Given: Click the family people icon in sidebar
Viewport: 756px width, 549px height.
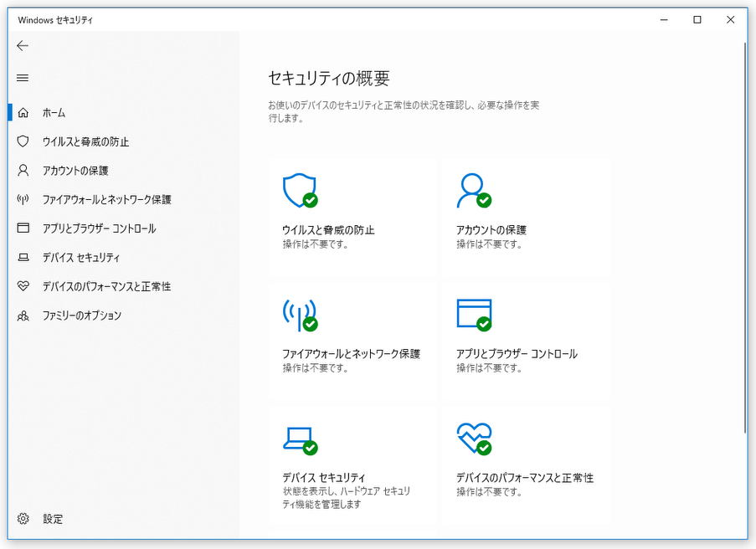Looking at the screenshot, I should [23, 316].
